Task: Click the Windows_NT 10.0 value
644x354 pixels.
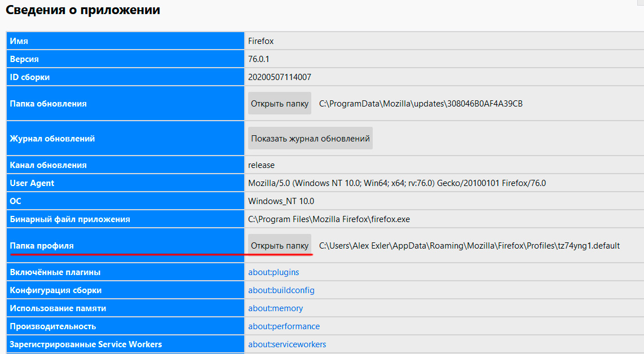Action: (x=281, y=201)
